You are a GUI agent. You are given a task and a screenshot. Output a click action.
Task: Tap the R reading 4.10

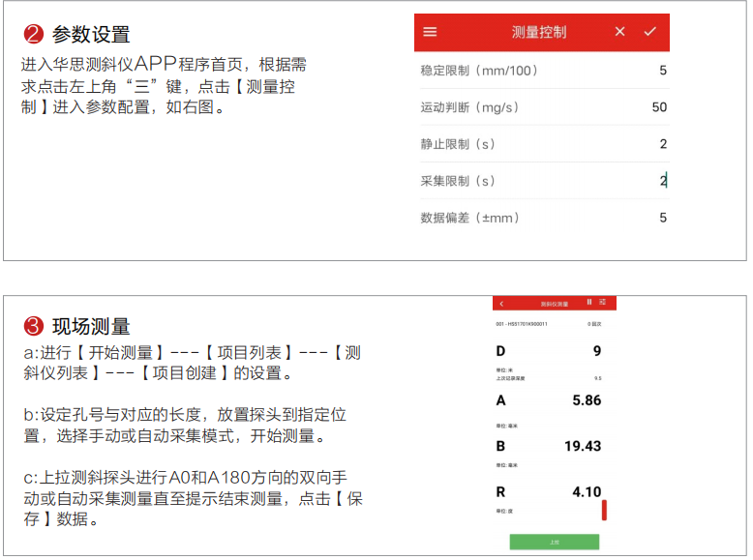(x=587, y=492)
